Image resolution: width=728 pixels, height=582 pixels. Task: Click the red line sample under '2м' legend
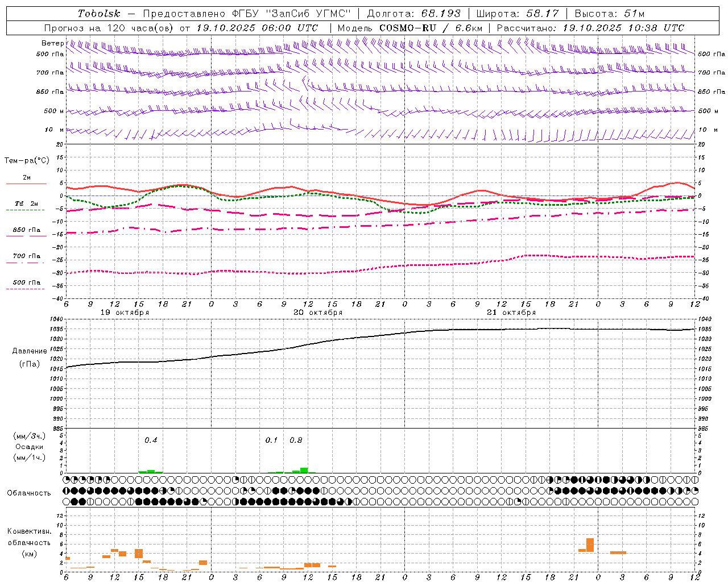tap(27, 184)
